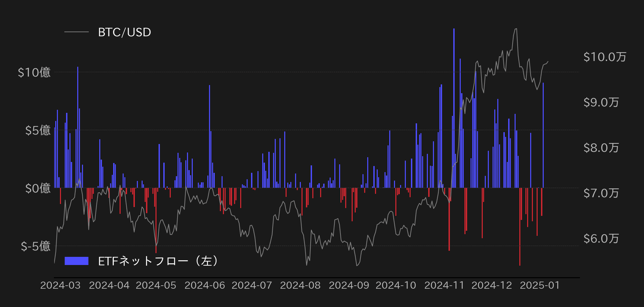Click the gray BTC/USD legend line sample
Viewport: 644px width, 307px height.
click(x=77, y=32)
